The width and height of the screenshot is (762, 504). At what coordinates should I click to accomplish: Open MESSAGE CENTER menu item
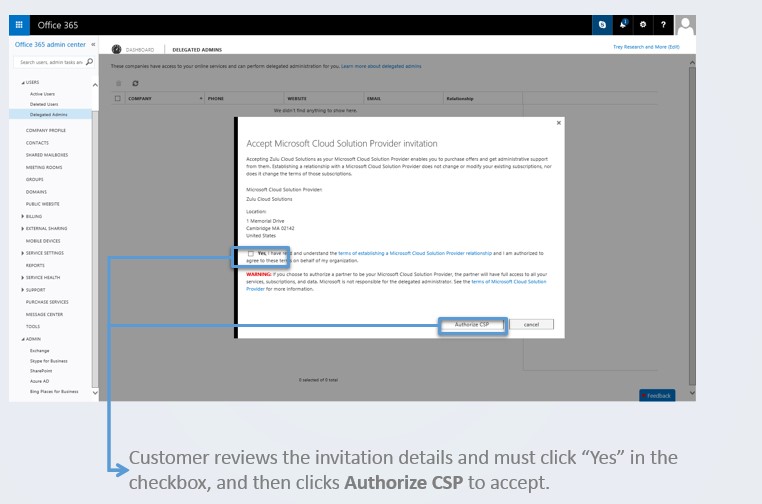[x=44, y=314]
